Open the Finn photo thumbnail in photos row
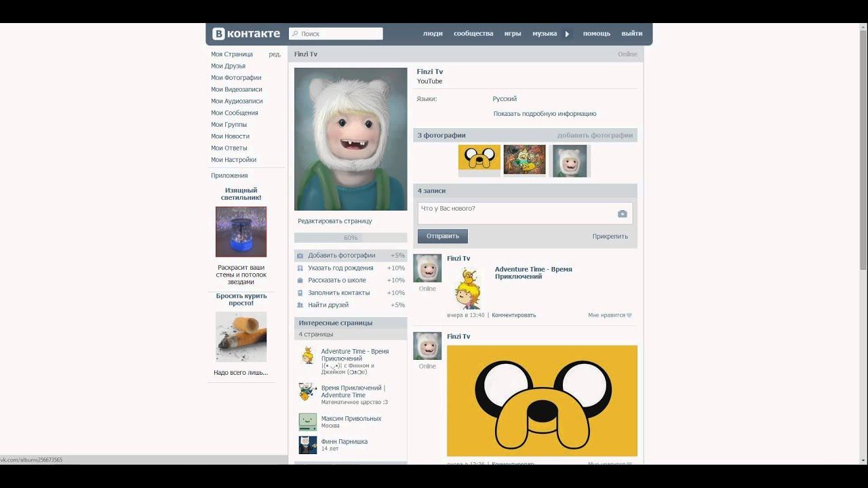The image size is (868, 488). tap(570, 161)
